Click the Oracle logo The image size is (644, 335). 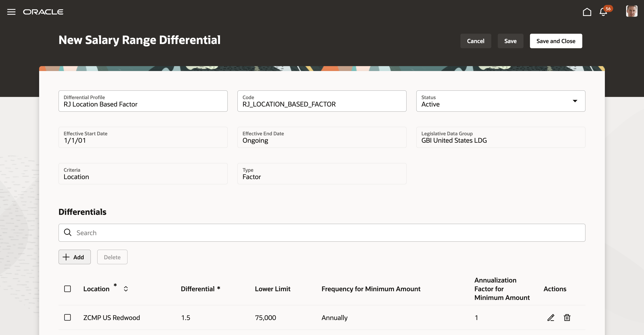click(43, 12)
